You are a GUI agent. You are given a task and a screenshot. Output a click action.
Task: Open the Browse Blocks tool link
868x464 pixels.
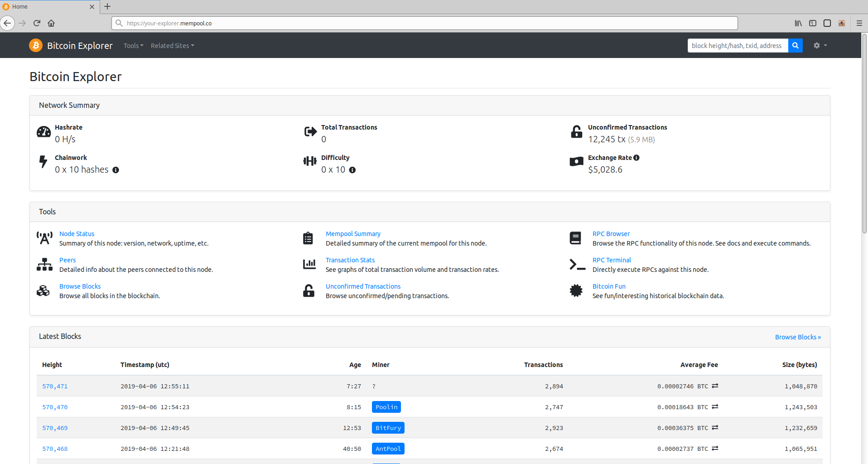coord(80,286)
